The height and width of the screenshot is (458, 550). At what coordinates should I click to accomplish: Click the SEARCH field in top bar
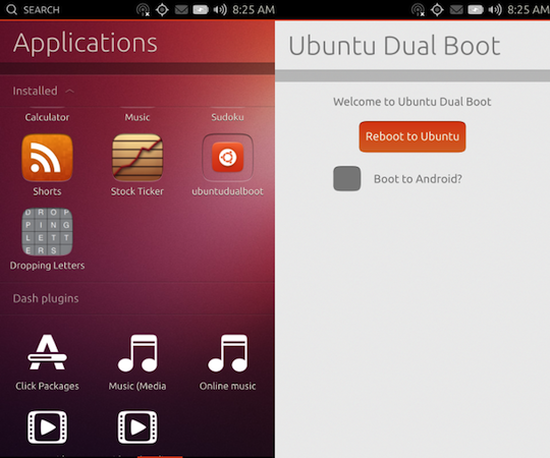click(41, 10)
